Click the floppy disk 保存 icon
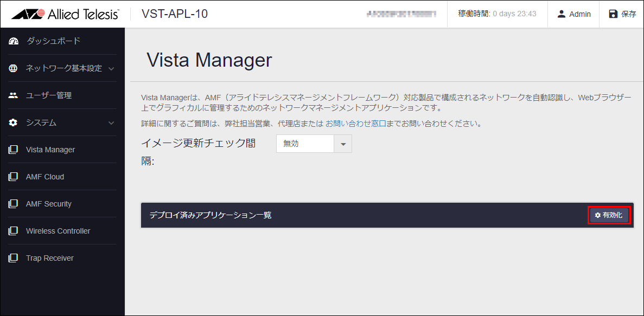Viewport: 644px width, 316px height. (613, 14)
